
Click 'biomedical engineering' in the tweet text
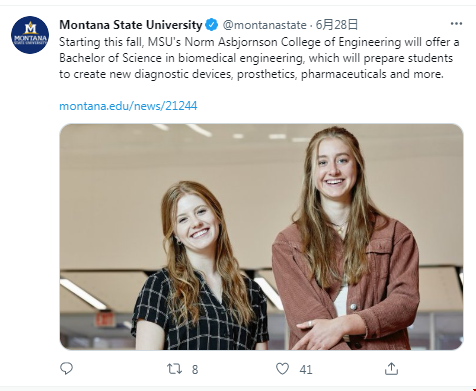240,58
